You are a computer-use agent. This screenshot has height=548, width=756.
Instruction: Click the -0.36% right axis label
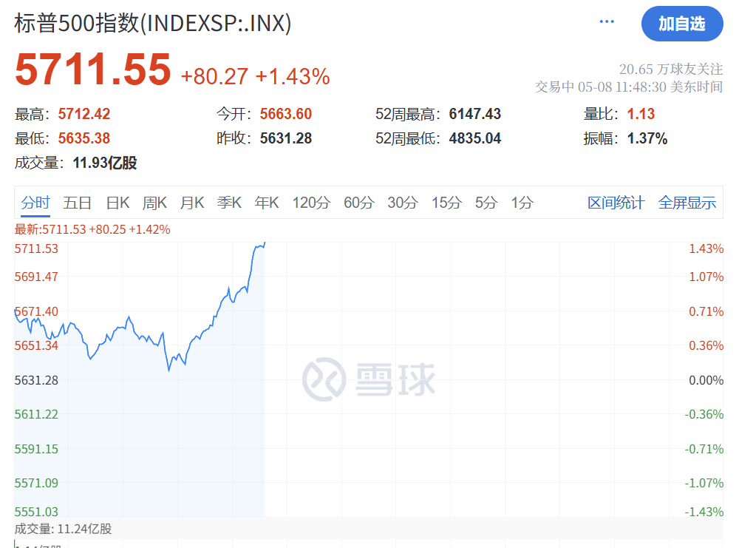tap(704, 414)
